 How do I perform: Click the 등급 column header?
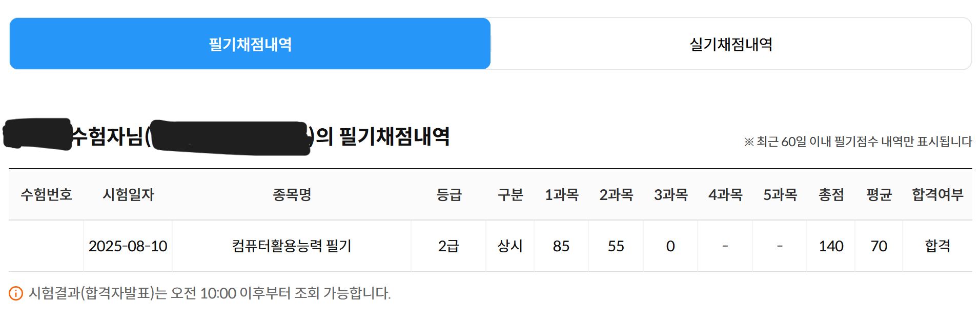(x=448, y=195)
